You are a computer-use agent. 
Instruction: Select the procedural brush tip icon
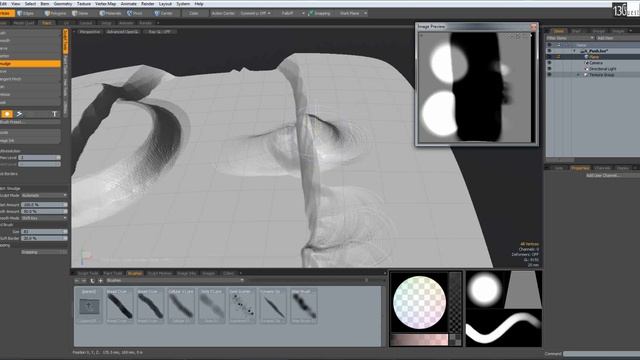click(x=19, y=114)
